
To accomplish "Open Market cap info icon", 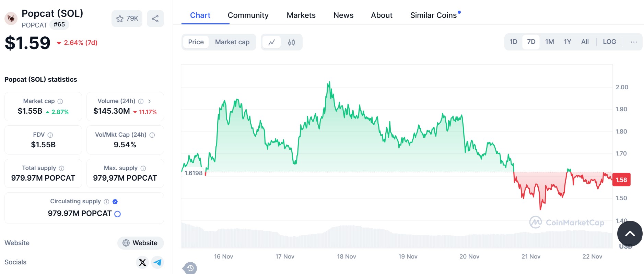I will click(x=60, y=101).
